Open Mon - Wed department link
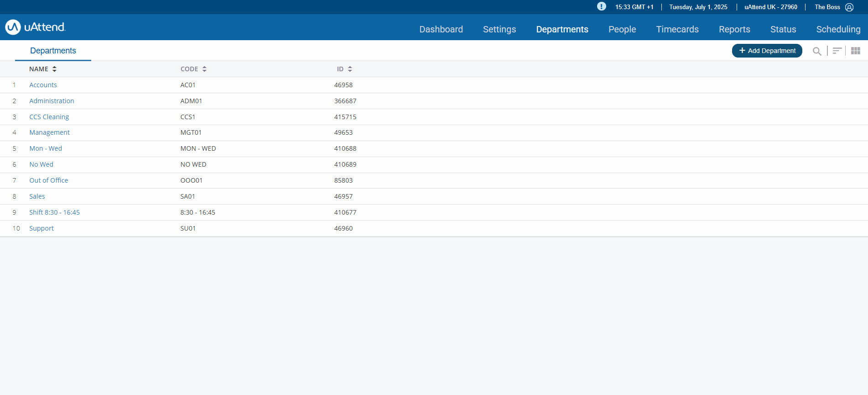Image resolution: width=868 pixels, height=395 pixels. coord(46,148)
